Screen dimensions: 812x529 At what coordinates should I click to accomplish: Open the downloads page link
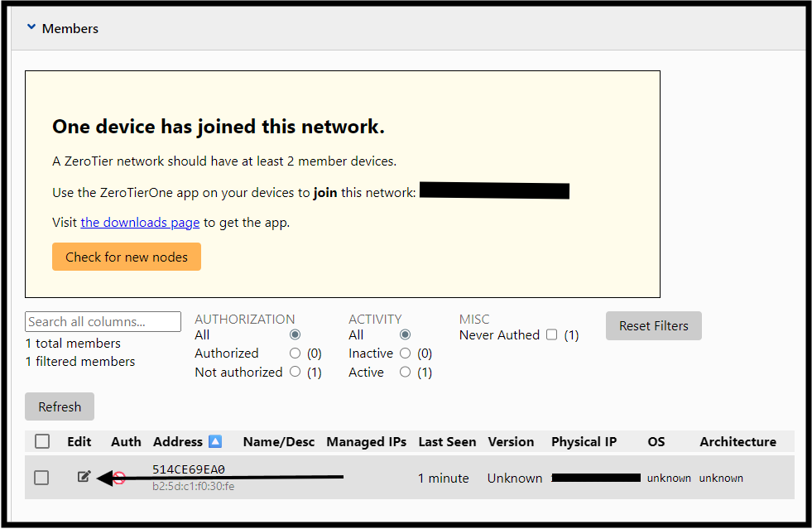[140, 222]
